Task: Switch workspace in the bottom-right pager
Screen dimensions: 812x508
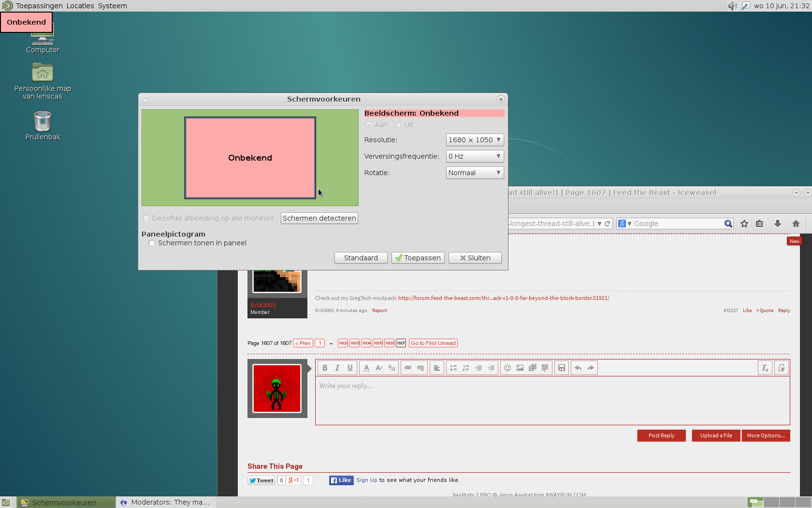Action: click(779, 502)
